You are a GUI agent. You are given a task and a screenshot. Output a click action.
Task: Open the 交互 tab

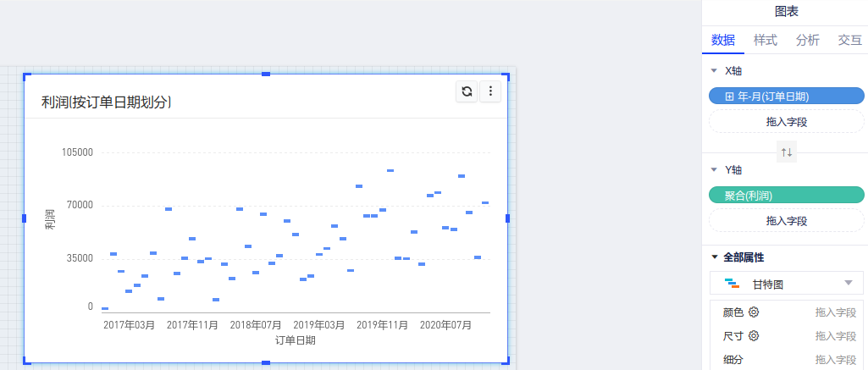click(x=849, y=40)
